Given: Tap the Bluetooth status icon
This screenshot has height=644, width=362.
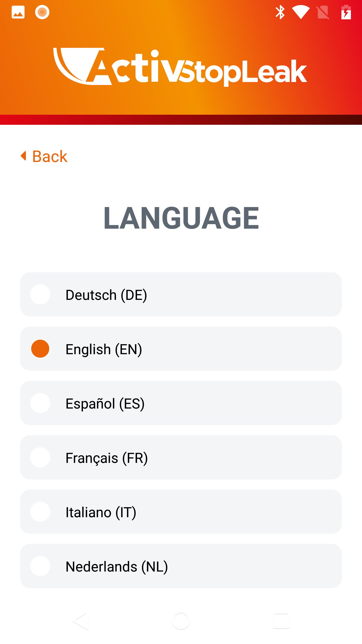Looking at the screenshot, I should (x=280, y=12).
